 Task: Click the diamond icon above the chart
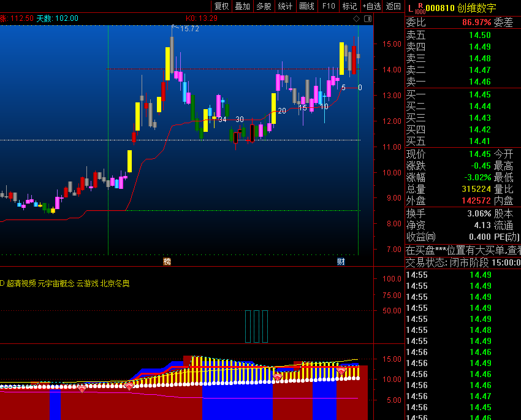click(356, 19)
